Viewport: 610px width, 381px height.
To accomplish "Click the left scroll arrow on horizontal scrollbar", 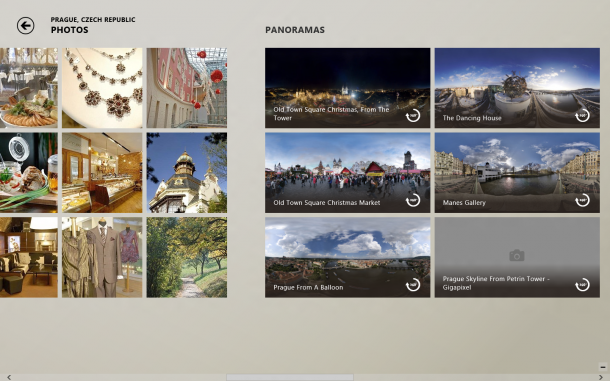I will pyautogui.click(x=9, y=377).
